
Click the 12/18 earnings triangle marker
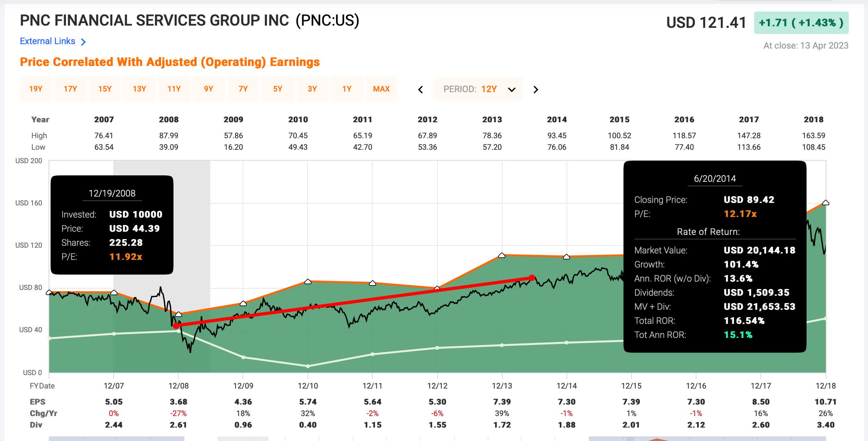click(825, 203)
